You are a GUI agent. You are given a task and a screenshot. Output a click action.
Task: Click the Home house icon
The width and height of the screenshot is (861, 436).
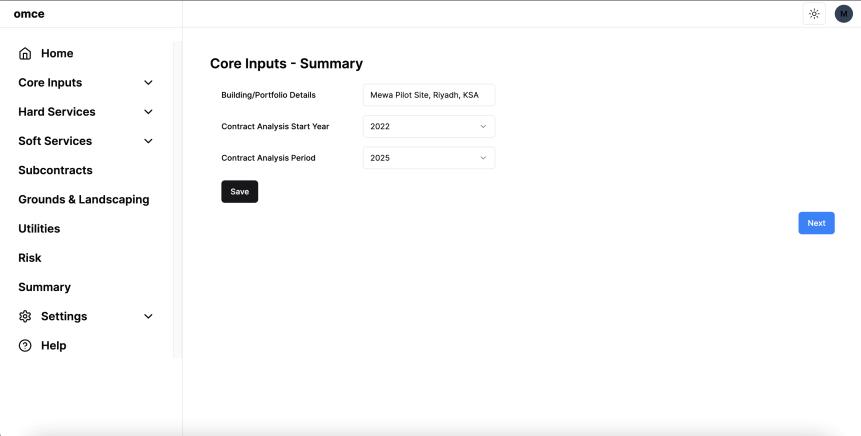pyautogui.click(x=25, y=54)
